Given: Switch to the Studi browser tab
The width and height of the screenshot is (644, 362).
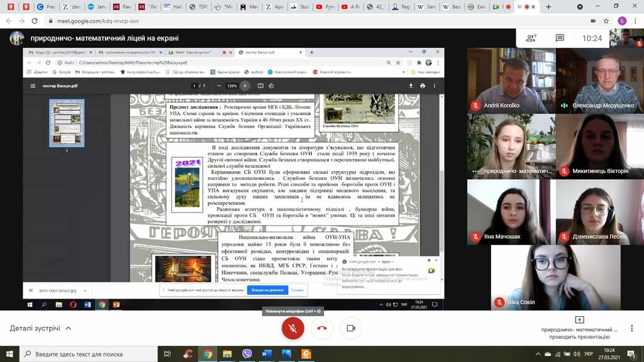Looking at the screenshot, I should pos(303,7).
